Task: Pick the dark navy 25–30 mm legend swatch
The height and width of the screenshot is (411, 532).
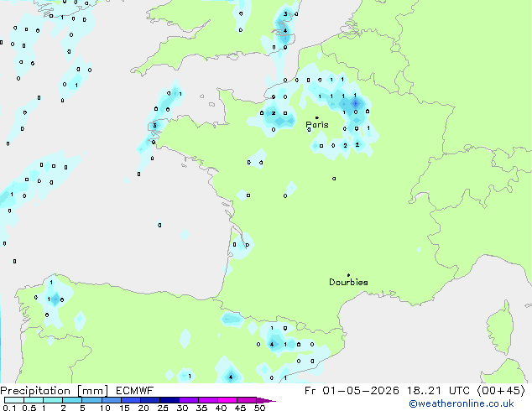Action: [x=170, y=400]
